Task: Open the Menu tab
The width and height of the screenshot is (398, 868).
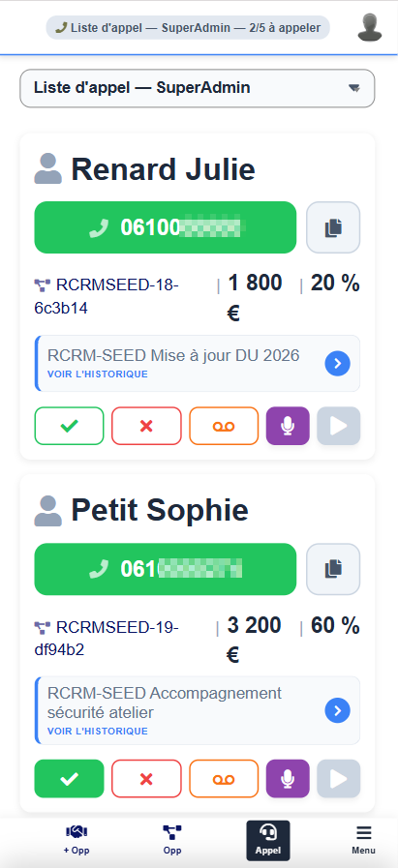Action: pos(364,840)
